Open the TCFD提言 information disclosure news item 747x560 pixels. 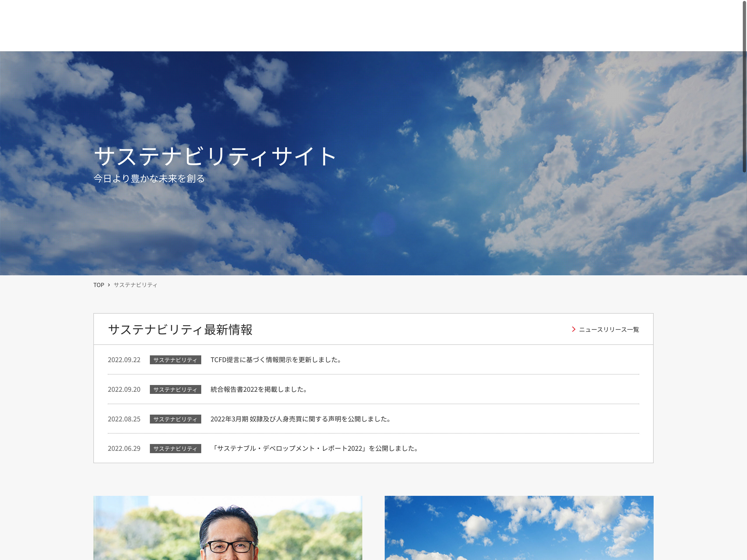pyautogui.click(x=276, y=360)
